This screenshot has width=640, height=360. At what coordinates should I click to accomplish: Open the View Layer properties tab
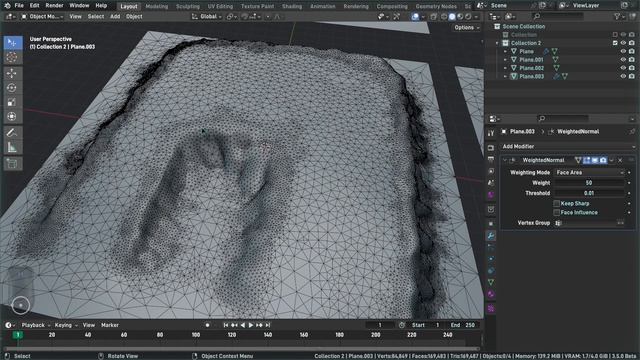coord(491,171)
